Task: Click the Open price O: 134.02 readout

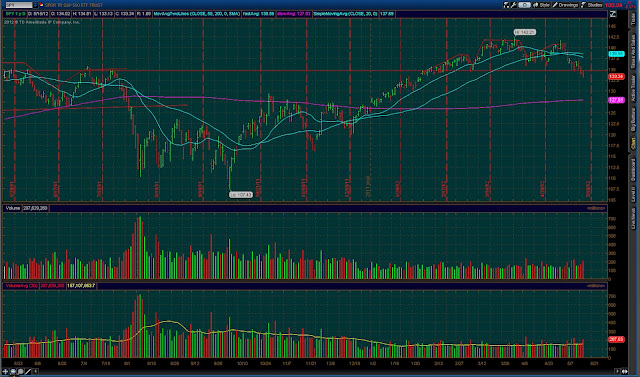Action: pos(60,14)
